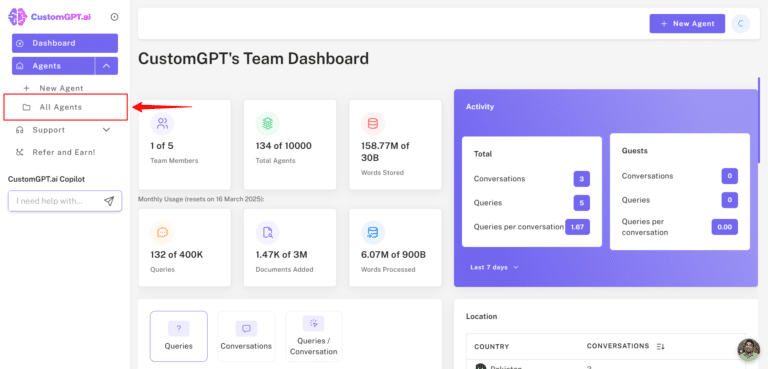Click the Documents Added file icon

point(267,232)
